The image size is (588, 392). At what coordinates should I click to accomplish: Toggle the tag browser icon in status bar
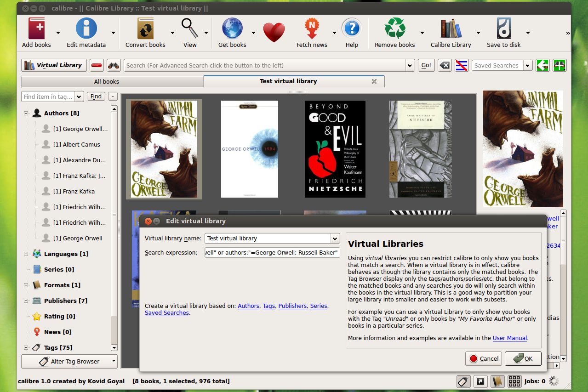click(463, 381)
